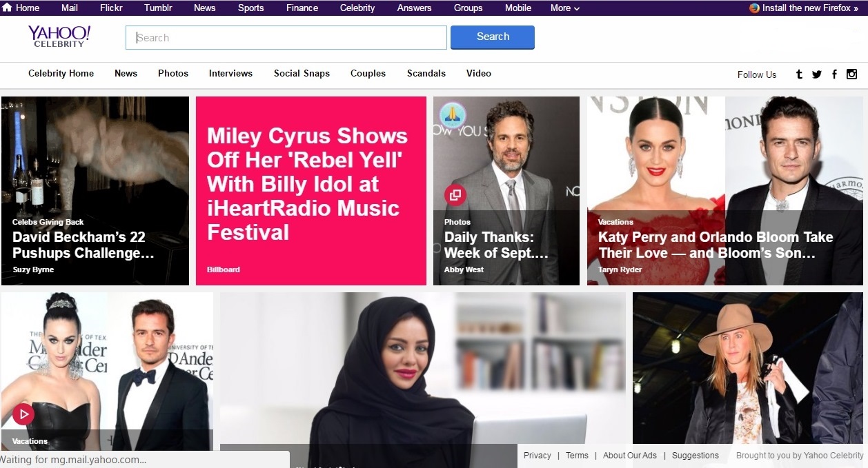The image size is (868, 468).
Task: Select Couples tab
Action: (x=368, y=73)
